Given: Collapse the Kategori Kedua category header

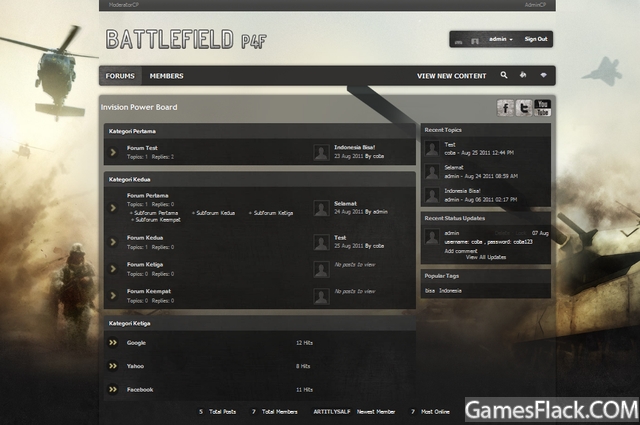Looking at the screenshot, I should pos(260,179).
